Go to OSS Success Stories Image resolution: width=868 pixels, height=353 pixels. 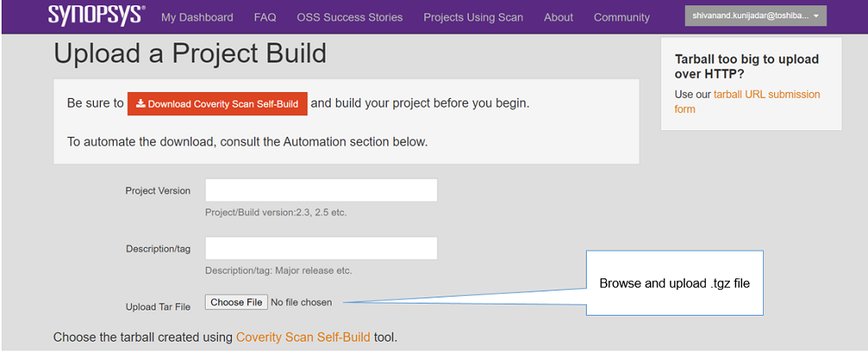(350, 17)
